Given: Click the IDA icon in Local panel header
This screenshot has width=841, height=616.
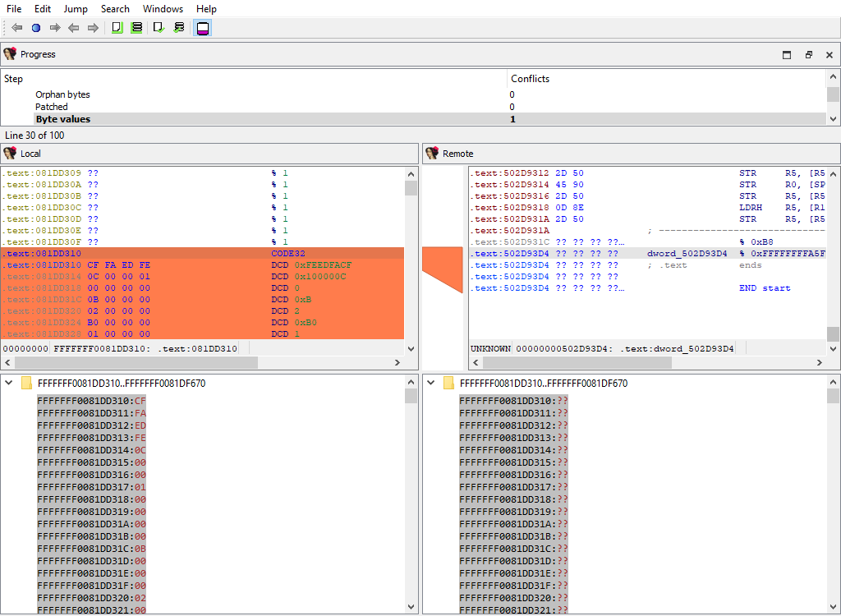Looking at the screenshot, I should coord(10,154).
